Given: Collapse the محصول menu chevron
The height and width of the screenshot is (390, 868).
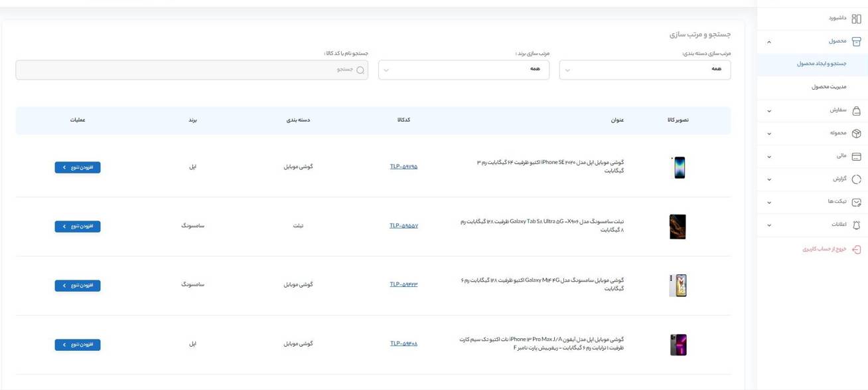Looking at the screenshot, I should point(769,42).
